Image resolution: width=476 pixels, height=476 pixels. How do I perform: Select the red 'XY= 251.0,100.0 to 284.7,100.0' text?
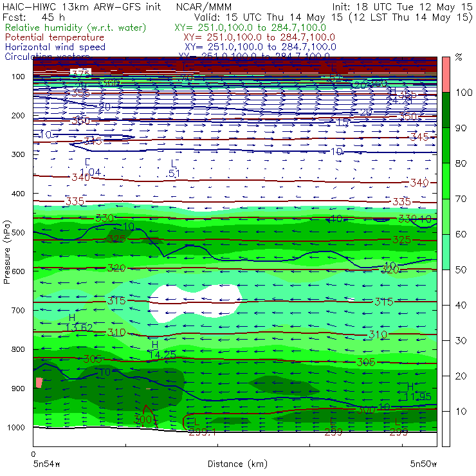(x=259, y=37)
